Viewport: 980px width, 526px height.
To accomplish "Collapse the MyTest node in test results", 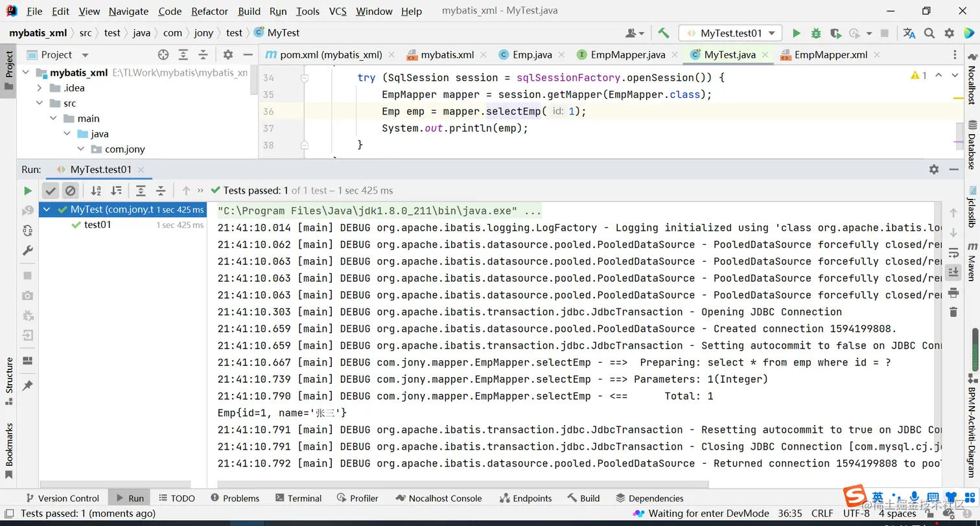I will [47, 210].
